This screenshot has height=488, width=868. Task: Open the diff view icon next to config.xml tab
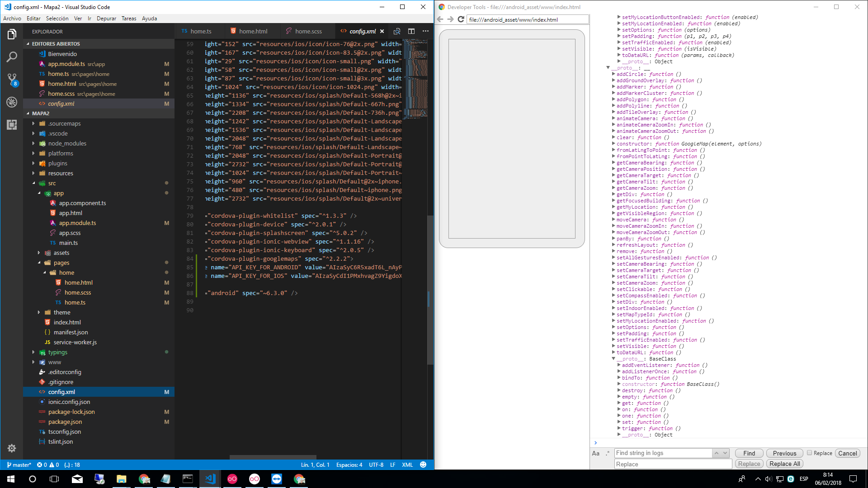tap(397, 31)
